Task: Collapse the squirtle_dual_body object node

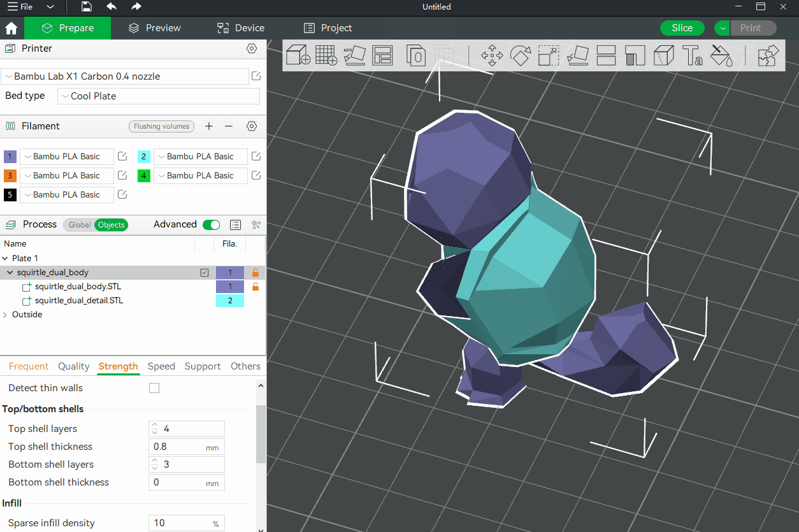Action: point(10,273)
